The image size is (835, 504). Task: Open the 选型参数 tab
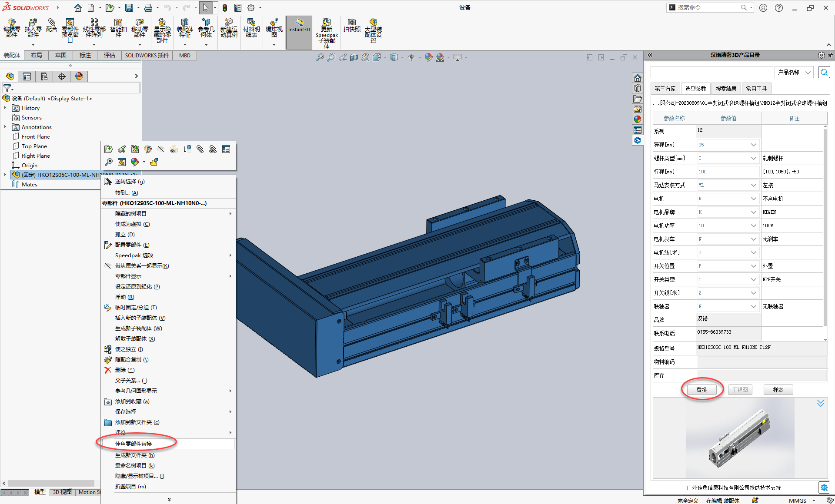tap(696, 89)
